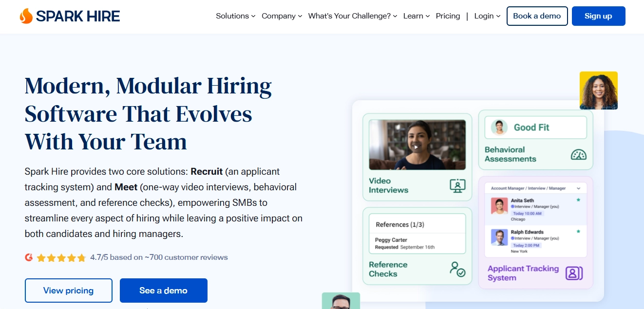Viewport: 644px width, 309px height.
Task: Click the "Peggy Carter" reference entry
Action: click(x=391, y=240)
